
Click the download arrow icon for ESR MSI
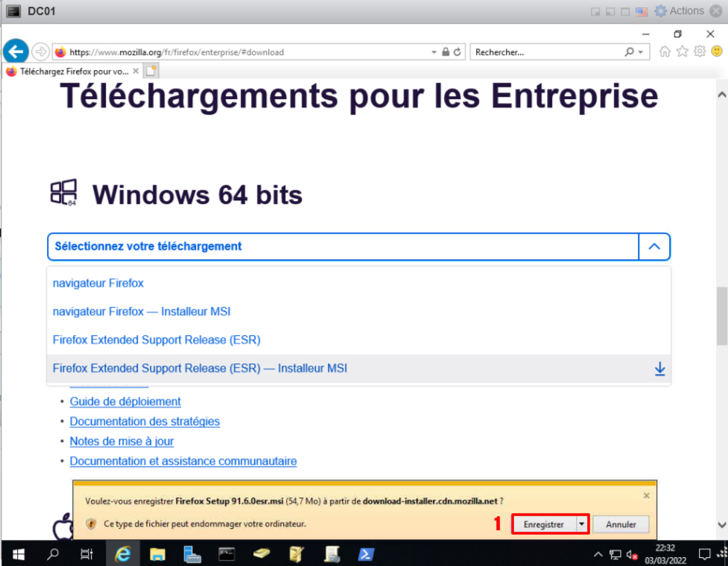point(659,369)
